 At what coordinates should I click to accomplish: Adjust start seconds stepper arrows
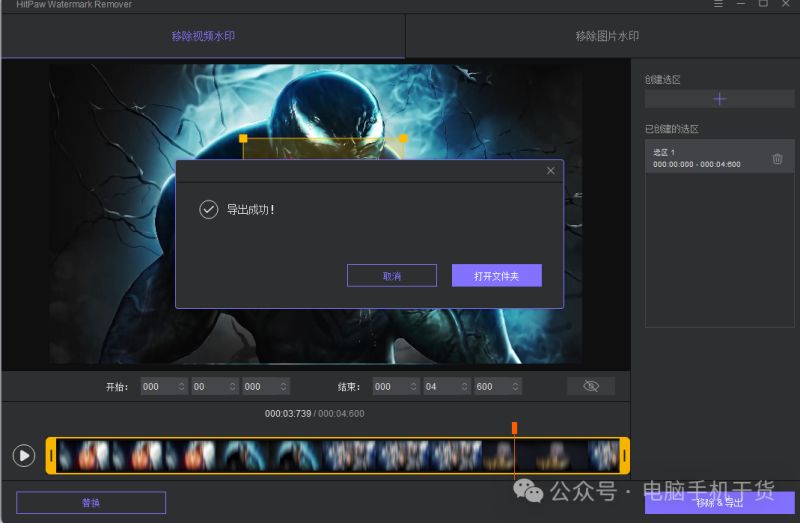click(x=233, y=387)
